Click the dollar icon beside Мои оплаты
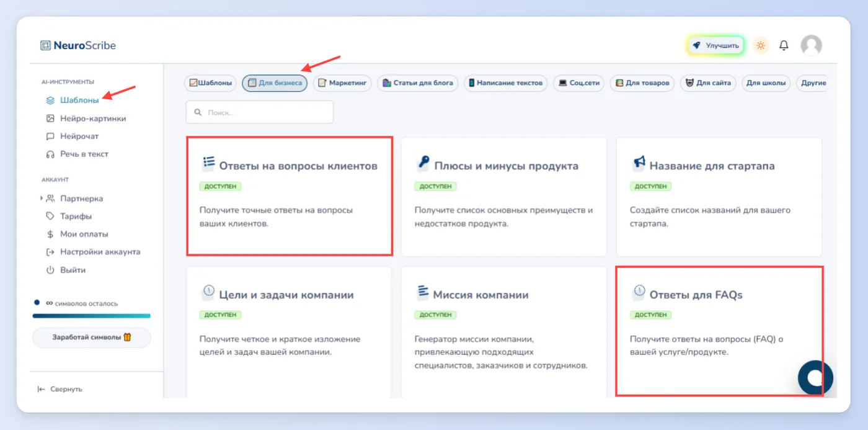The height and width of the screenshot is (430, 868). [x=51, y=235]
